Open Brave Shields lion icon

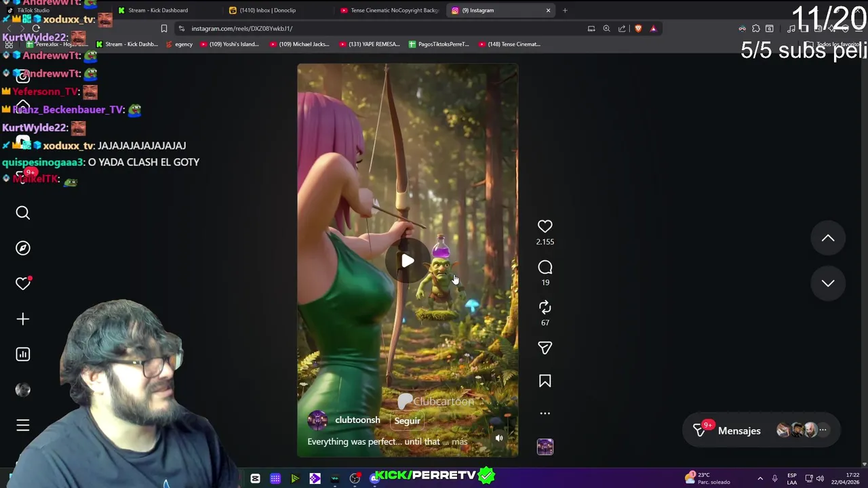coord(638,28)
